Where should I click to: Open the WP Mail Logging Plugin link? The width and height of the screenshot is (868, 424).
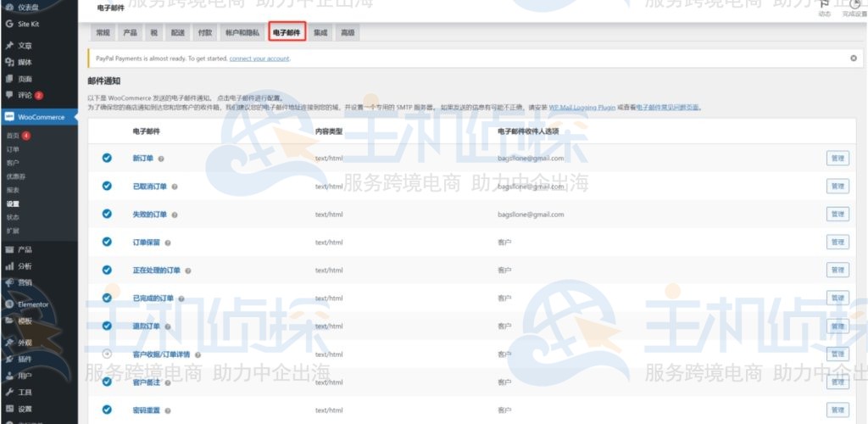click(581, 108)
